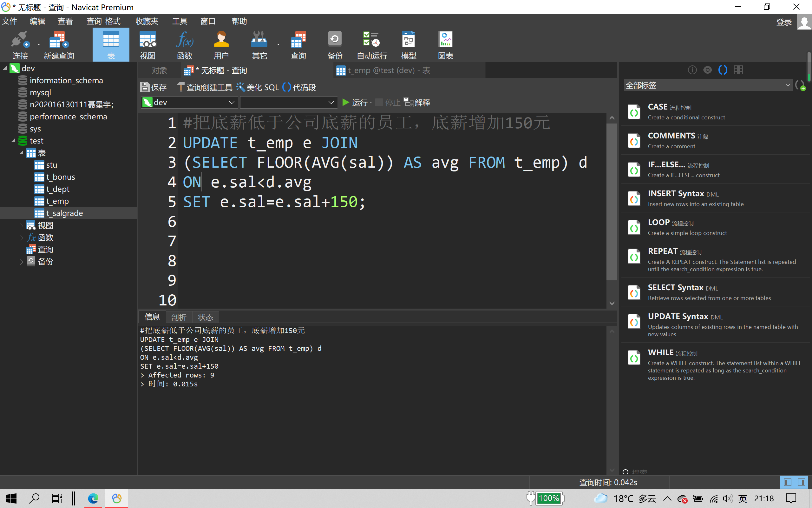Open the Automation (自动运行) toolbar icon
Viewport: 812px width, 508px height.
point(372,45)
